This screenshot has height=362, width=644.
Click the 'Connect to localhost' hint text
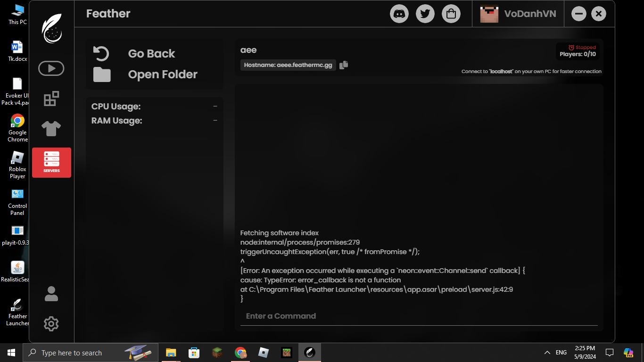pyautogui.click(x=531, y=72)
